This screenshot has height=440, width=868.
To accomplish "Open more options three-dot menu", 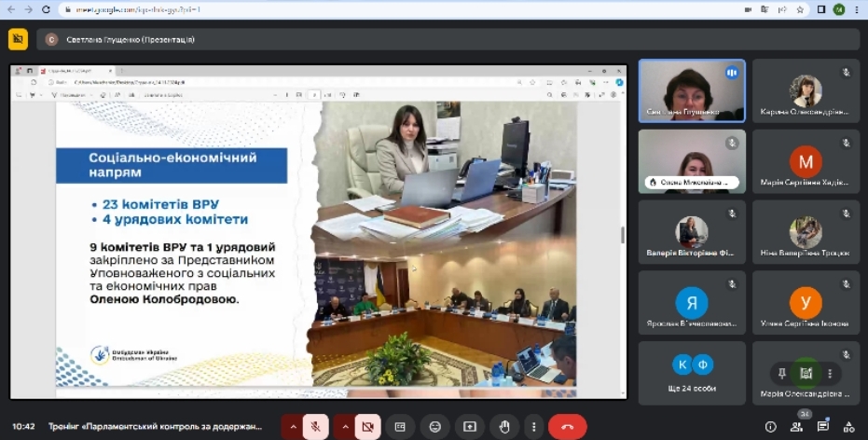I will click(533, 427).
